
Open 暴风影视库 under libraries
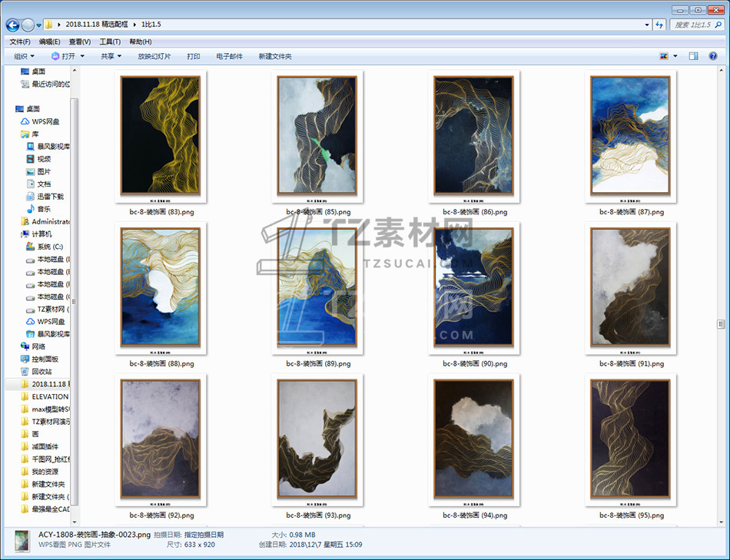pos(48,146)
